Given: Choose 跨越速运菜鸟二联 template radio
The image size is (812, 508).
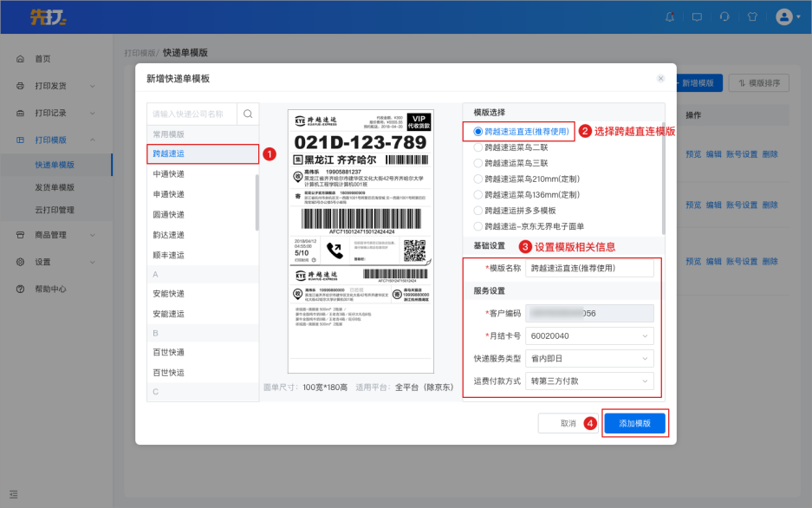Looking at the screenshot, I should pyautogui.click(x=477, y=147).
